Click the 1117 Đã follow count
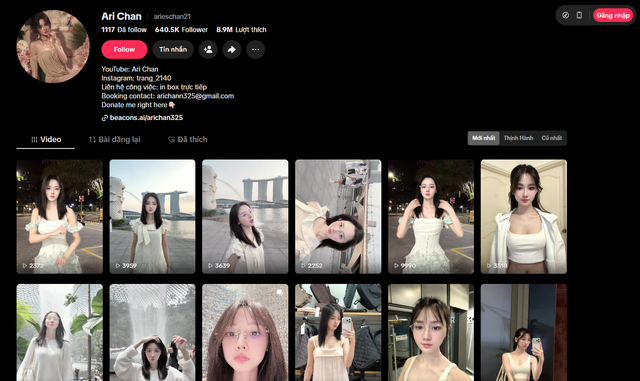Image resolution: width=640 pixels, height=381 pixels. click(x=124, y=30)
